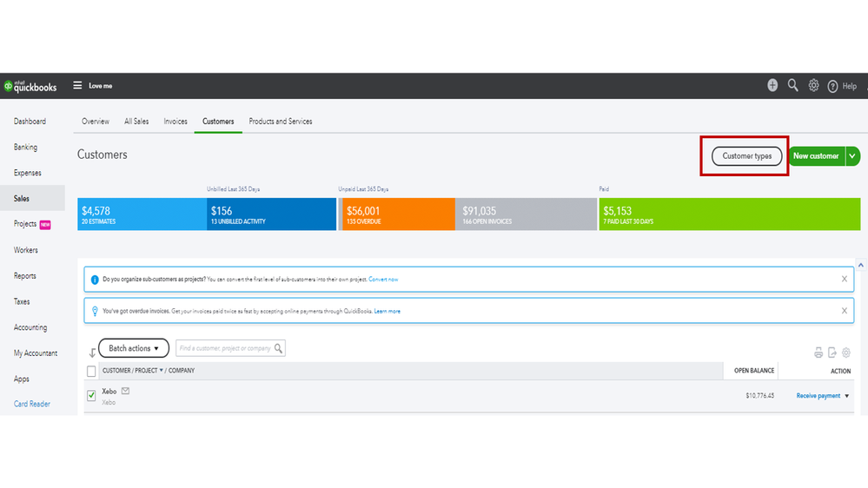Click the Love me company name
This screenshot has width=868, height=488.
pyautogui.click(x=100, y=86)
